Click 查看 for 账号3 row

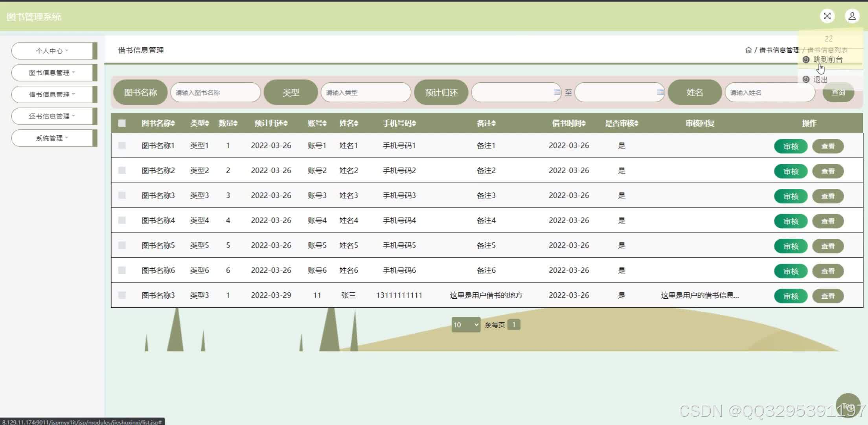[828, 196]
